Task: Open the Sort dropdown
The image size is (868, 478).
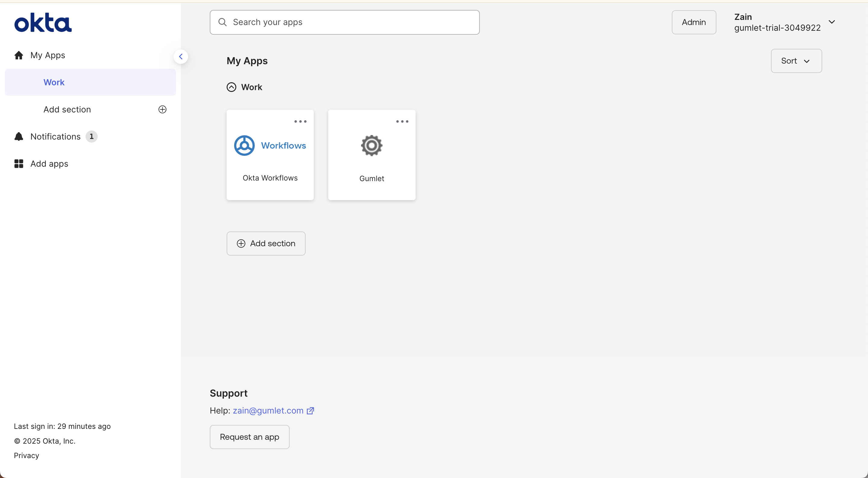Action: click(x=796, y=61)
